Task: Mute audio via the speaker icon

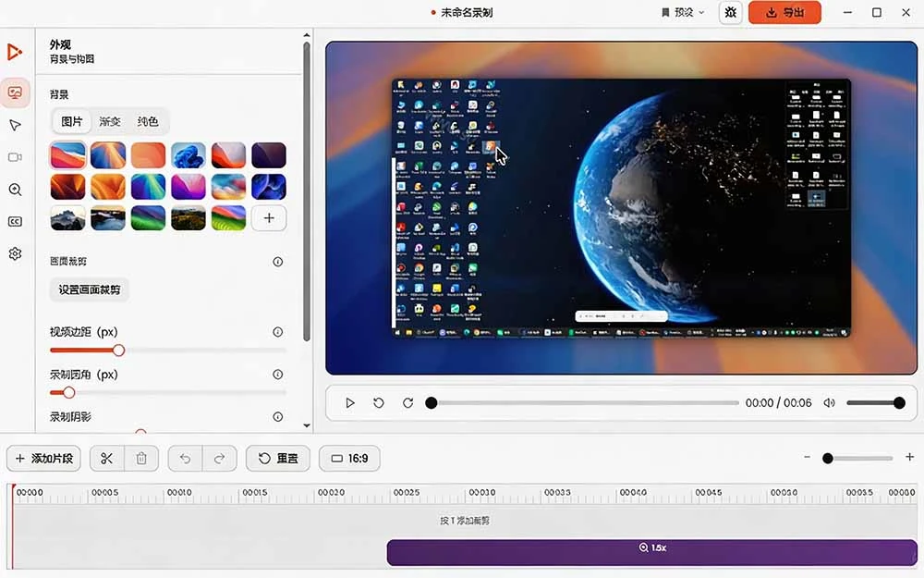Action: (829, 403)
